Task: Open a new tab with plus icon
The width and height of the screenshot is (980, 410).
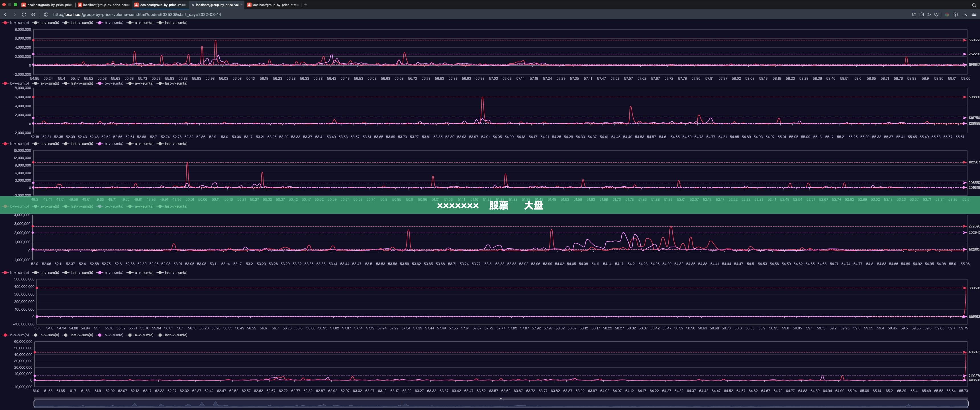Action: point(305,5)
